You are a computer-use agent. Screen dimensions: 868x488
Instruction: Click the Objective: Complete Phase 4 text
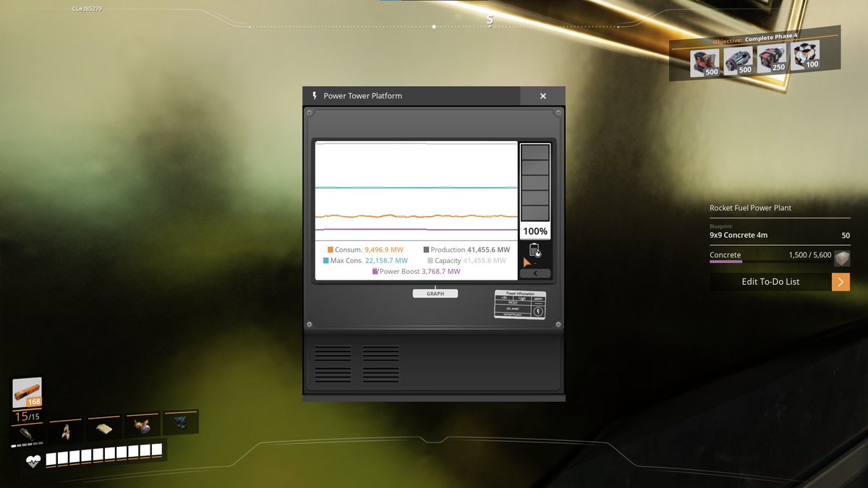pyautogui.click(x=754, y=38)
